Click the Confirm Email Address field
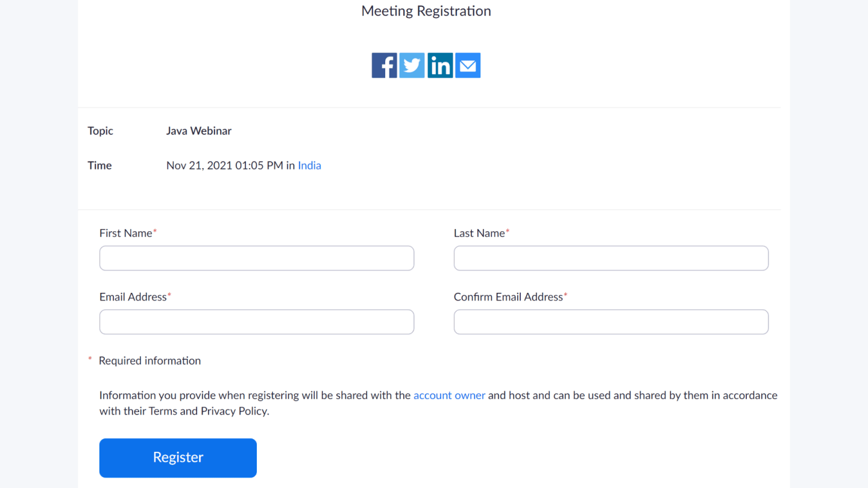 click(611, 322)
